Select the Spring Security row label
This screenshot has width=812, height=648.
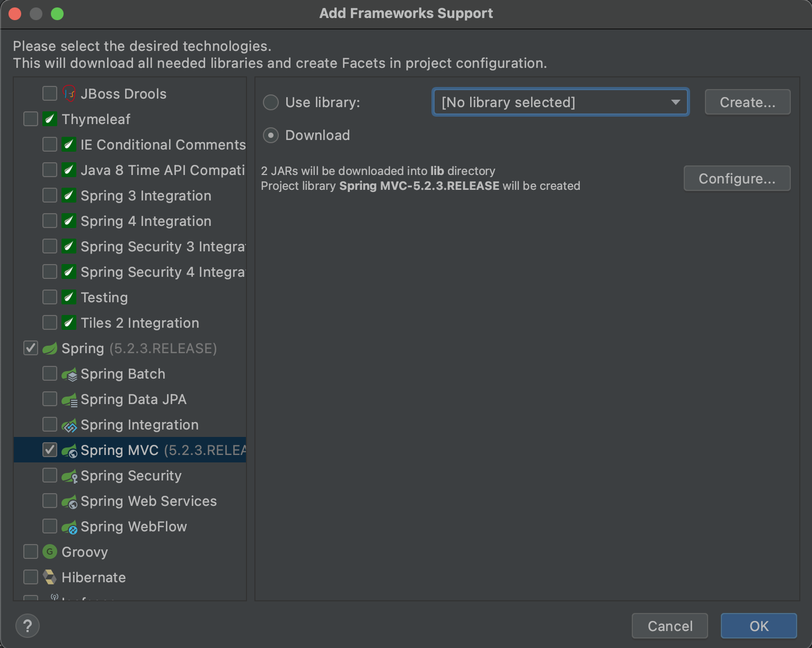tap(131, 476)
